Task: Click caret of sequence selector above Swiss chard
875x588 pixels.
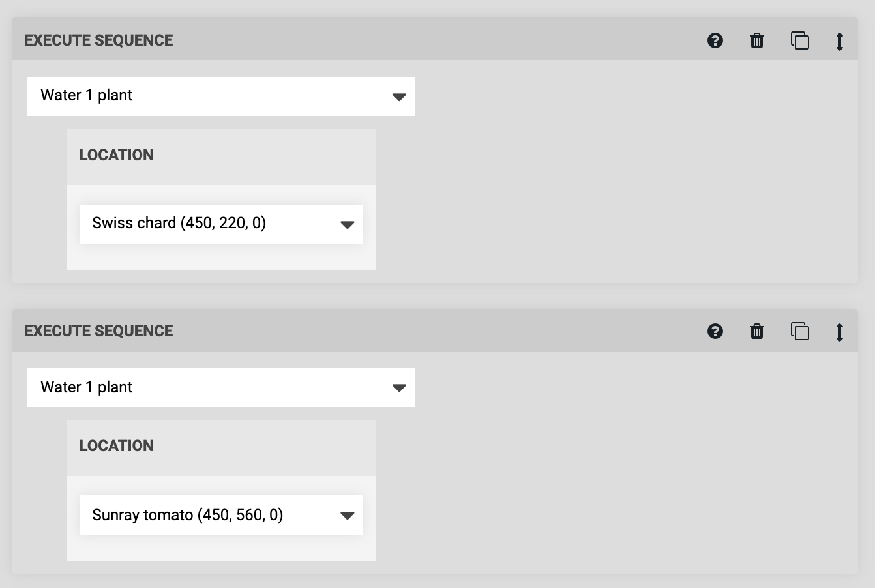Action: click(x=399, y=97)
